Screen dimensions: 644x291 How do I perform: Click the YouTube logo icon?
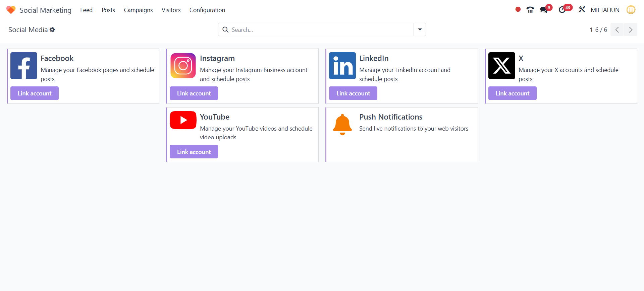[183, 120]
